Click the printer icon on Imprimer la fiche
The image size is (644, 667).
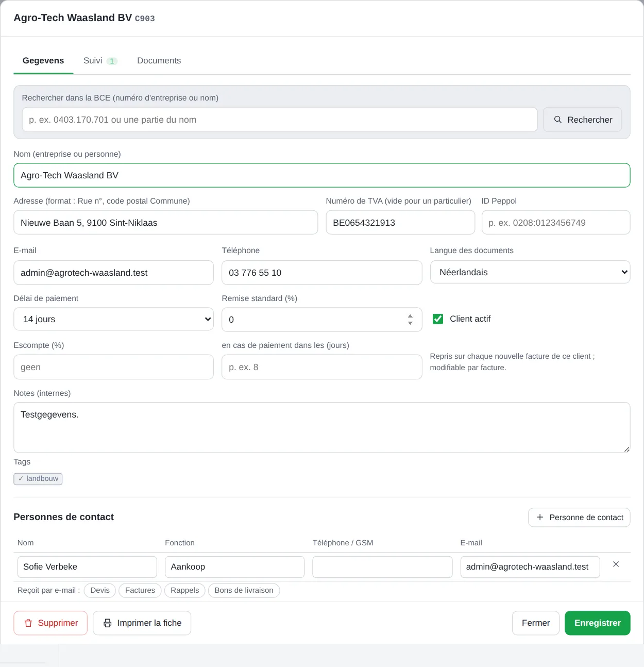point(108,623)
